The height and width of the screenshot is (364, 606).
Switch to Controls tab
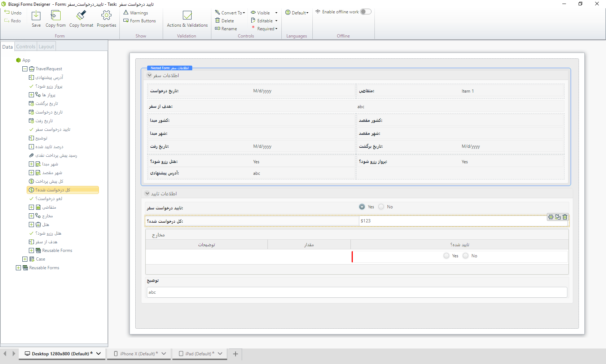(26, 46)
